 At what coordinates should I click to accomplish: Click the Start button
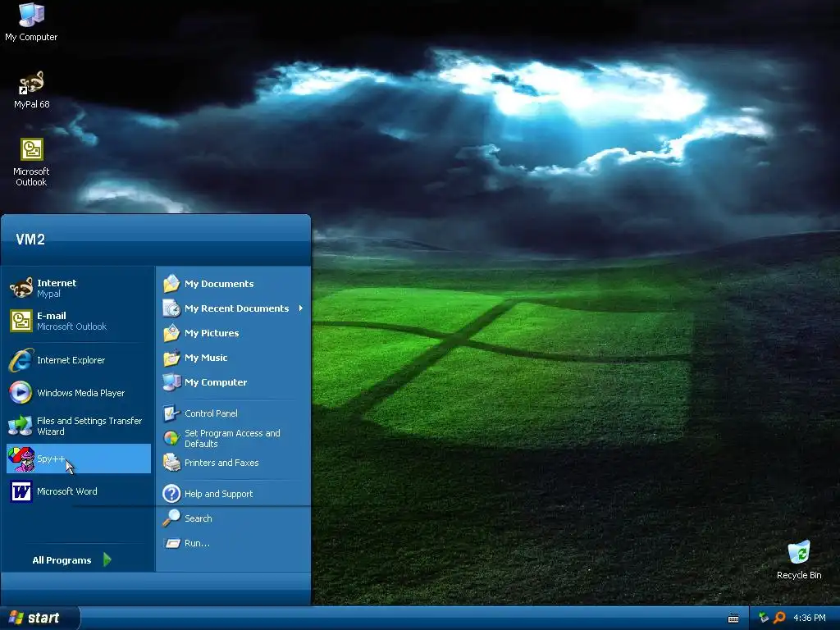(39, 618)
